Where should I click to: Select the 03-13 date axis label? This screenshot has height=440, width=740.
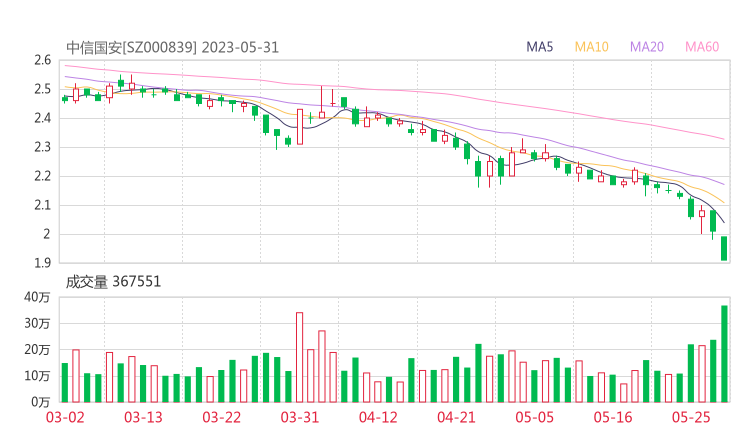point(143,417)
